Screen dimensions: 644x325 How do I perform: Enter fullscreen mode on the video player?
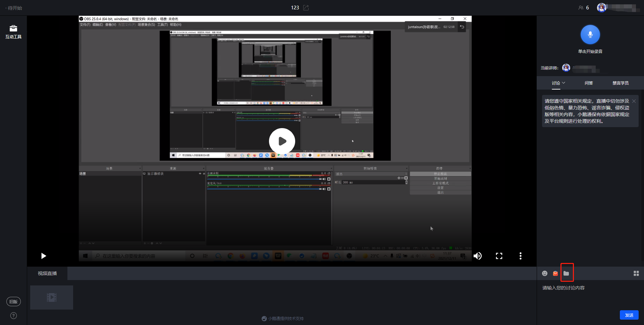(x=499, y=256)
